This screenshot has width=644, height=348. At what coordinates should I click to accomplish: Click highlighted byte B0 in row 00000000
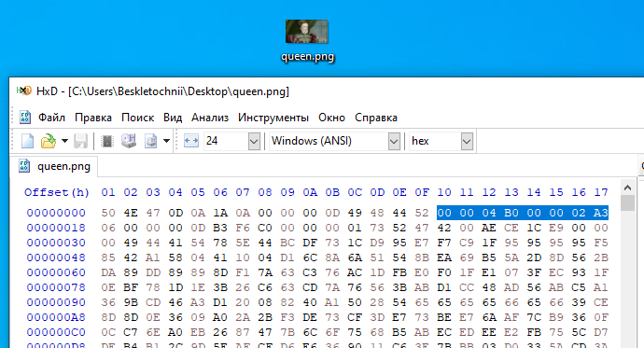(511, 213)
